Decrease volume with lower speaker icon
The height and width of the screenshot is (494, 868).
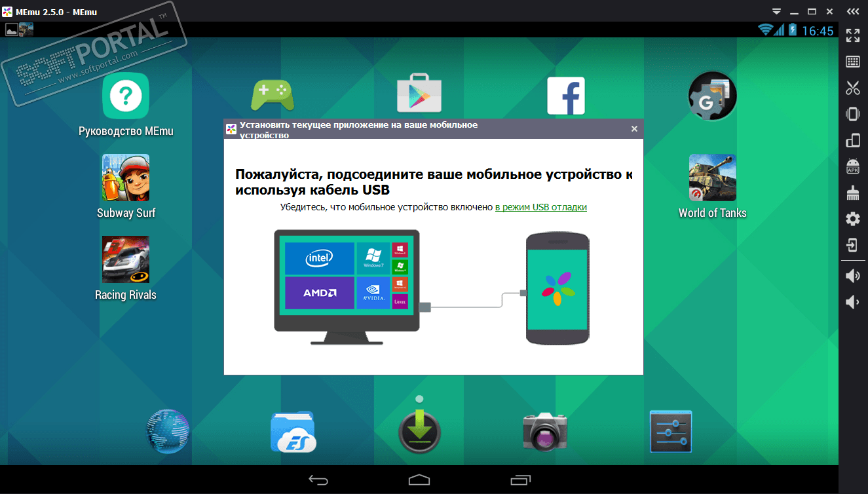[x=853, y=302]
